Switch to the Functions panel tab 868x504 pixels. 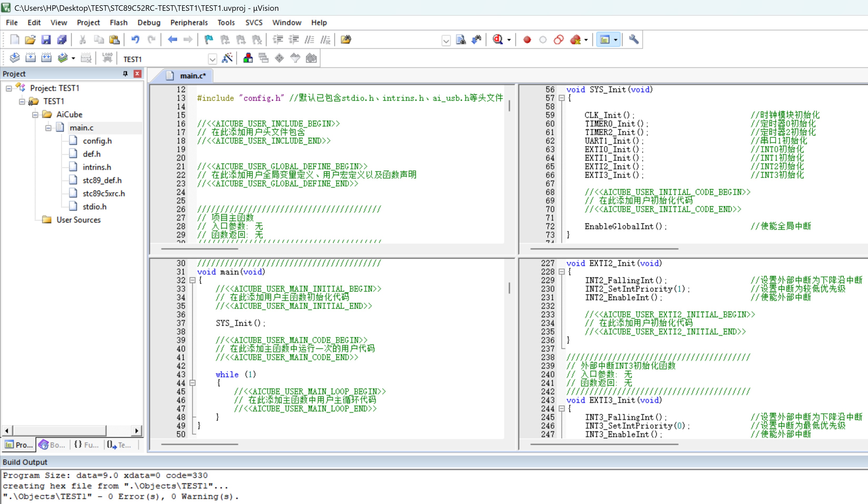tap(86, 445)
